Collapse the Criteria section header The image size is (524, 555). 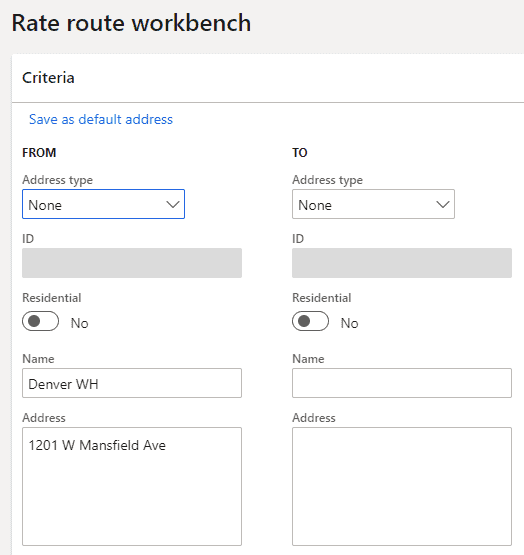(x=48, y=78)
